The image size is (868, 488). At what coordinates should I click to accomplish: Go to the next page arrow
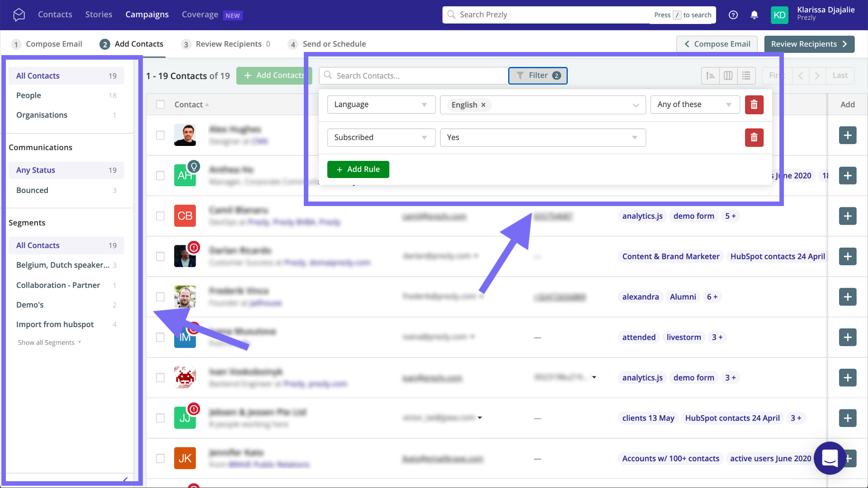pyautogui.click(x=817, y=75)
